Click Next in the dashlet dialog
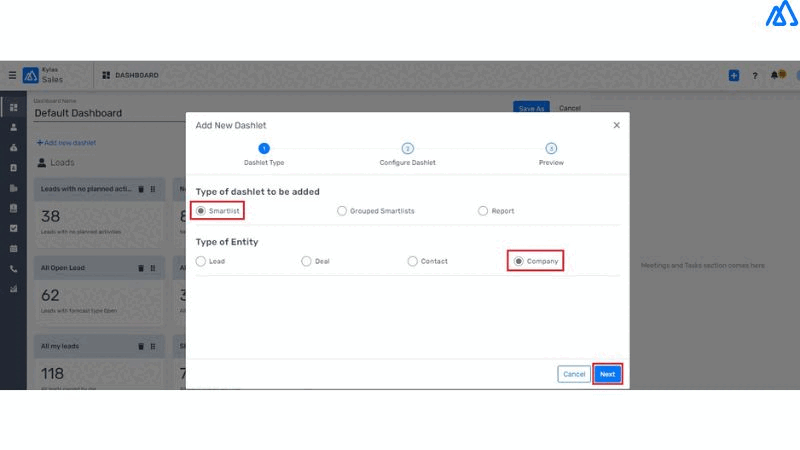 pos(607,374)
